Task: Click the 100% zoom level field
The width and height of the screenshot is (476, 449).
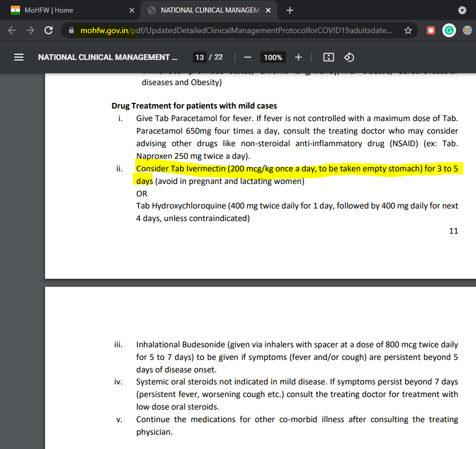Action: tap(273, 57)
